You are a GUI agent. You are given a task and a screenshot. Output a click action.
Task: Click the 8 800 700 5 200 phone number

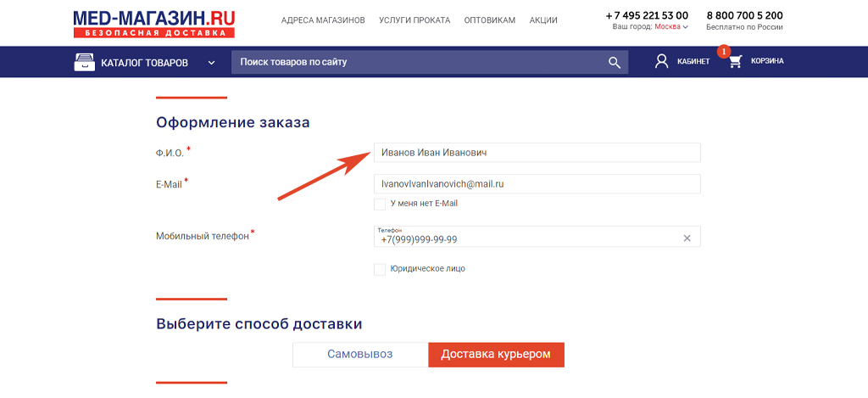pos(744,15)
